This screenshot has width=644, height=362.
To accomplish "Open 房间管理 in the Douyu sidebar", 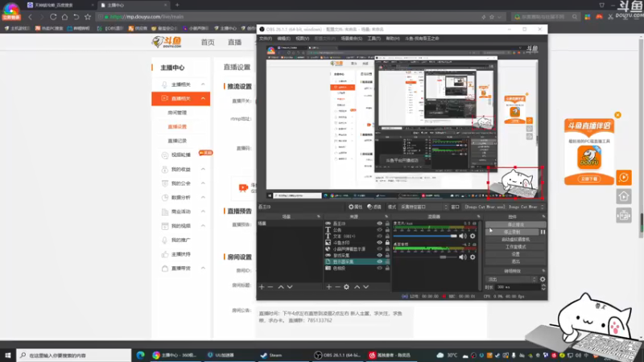I will point(177,113).
